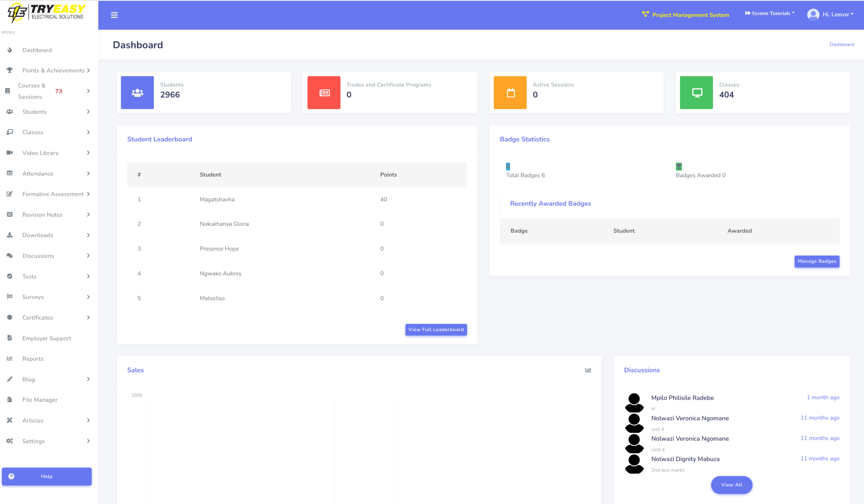Image resolution: width=864 pixels, height=504 pixels.
Task: Click the purple Students card icon
Action: (137, 92)
